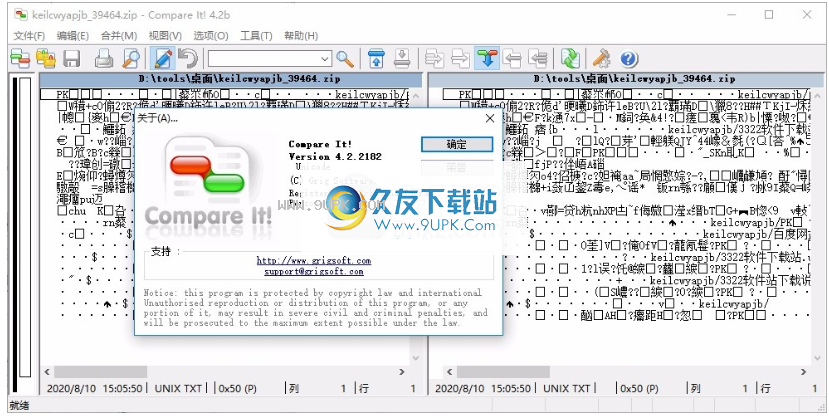
Task: Click the blue help question-mark icon
Action: (629, 59)
